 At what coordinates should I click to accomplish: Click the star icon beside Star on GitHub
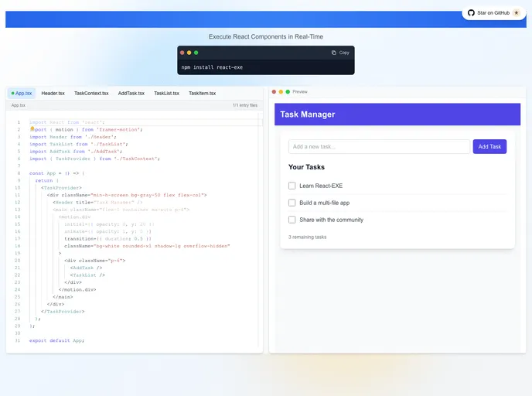click(517, 13)
